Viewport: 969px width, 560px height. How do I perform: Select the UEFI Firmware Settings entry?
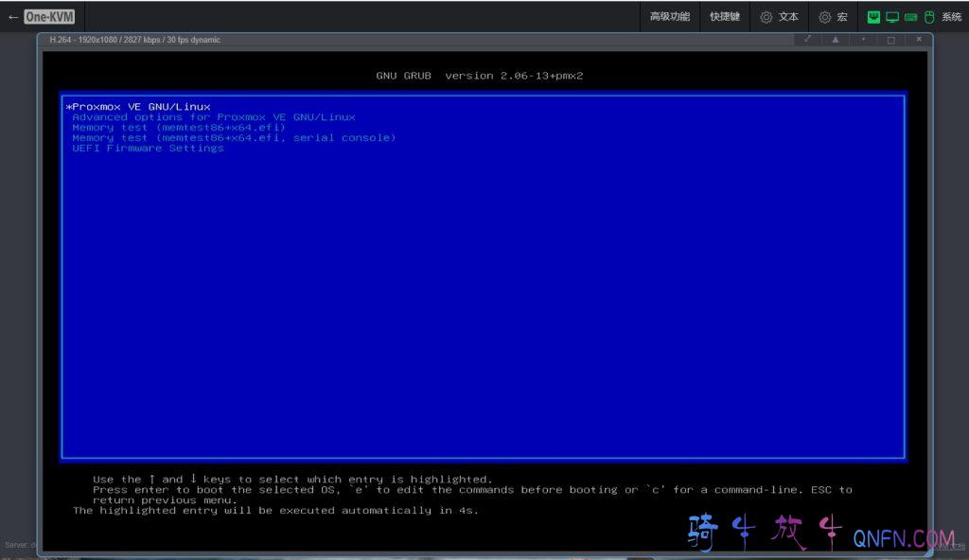coord(148,149)
